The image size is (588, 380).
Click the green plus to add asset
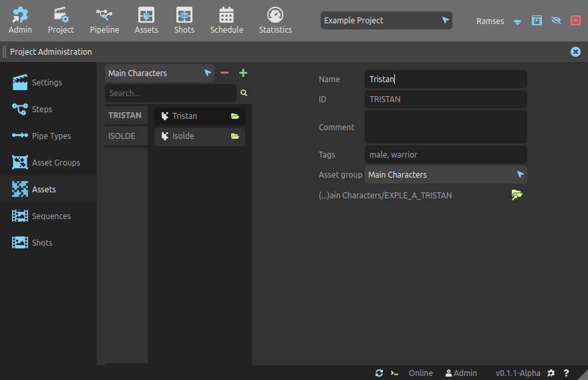coord(243,73)
